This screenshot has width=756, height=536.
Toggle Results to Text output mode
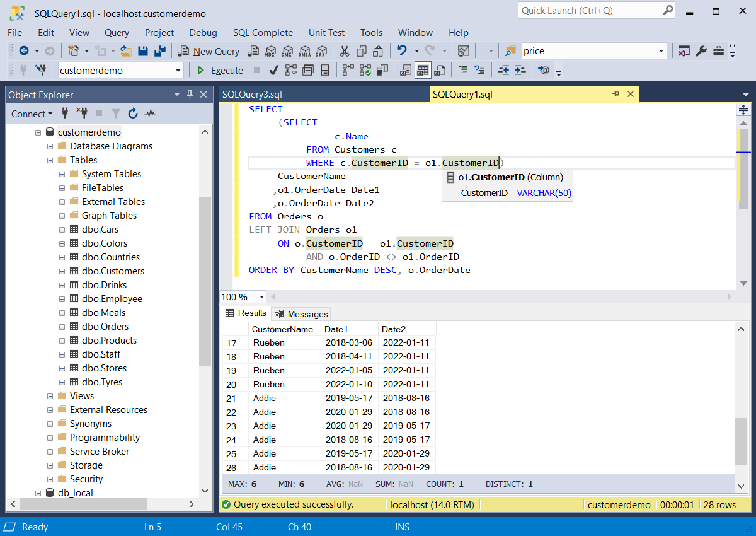(x=406, y=70)
